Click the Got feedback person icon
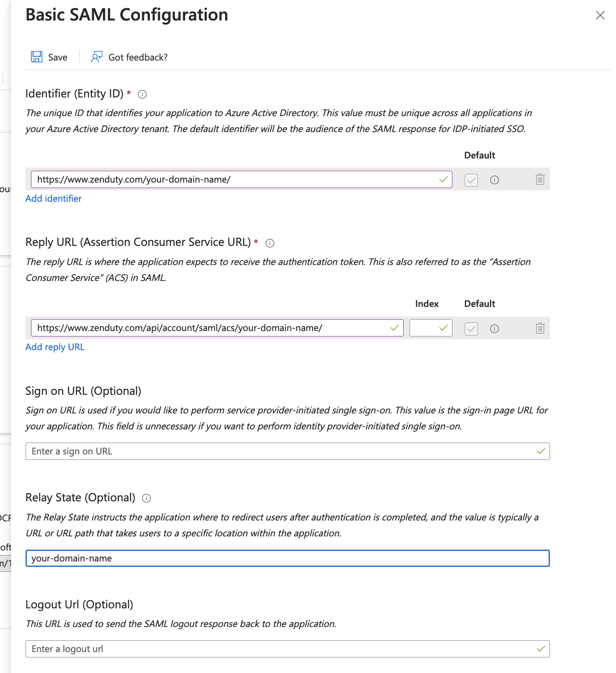This screenshot has height=673, width=616. tap(97, 57)
